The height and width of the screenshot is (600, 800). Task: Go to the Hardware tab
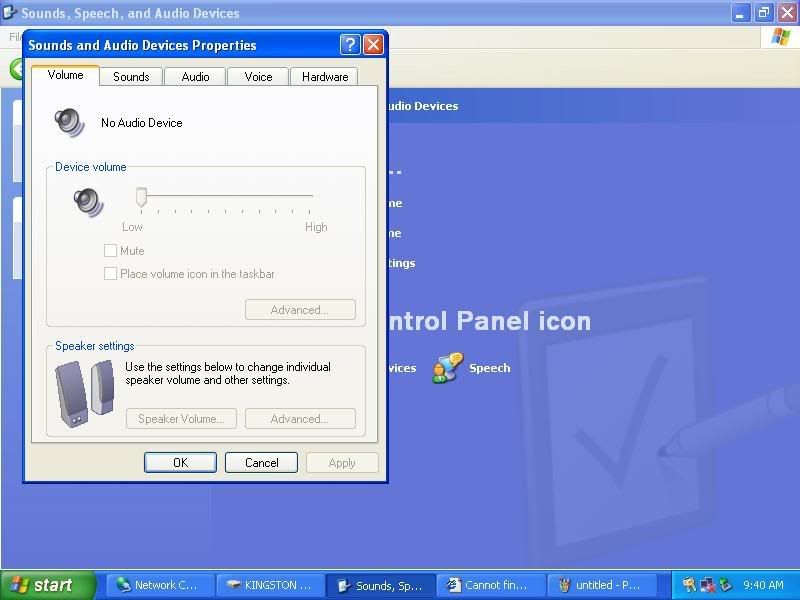pos(324,77)
